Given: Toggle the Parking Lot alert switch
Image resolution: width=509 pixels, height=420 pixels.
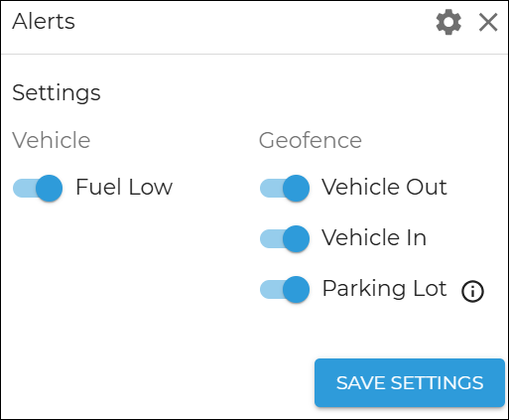Looking at the screenshot, I should click(285, 289).
